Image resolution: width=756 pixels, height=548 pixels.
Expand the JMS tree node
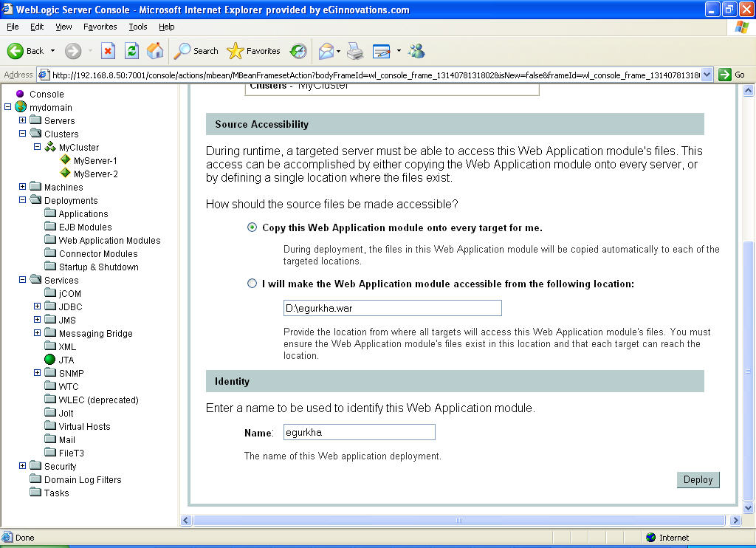coord(37,319)
